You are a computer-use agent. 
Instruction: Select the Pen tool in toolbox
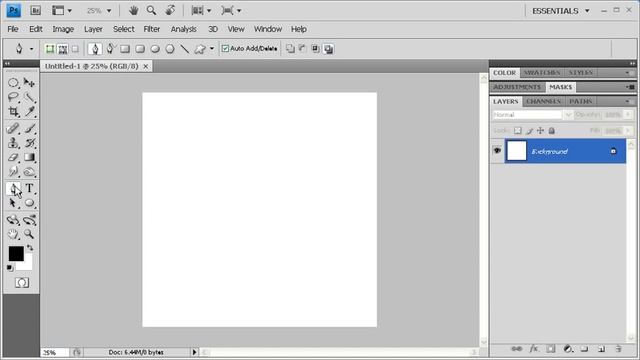[13, 188]
